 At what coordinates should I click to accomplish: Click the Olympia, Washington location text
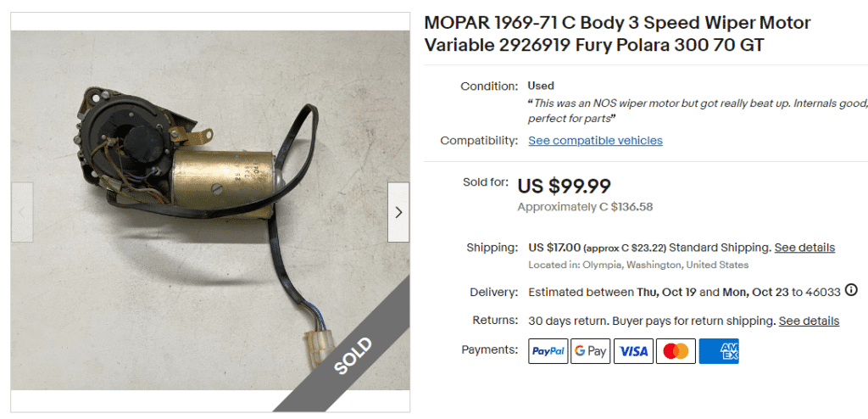(x=638, y=265)
